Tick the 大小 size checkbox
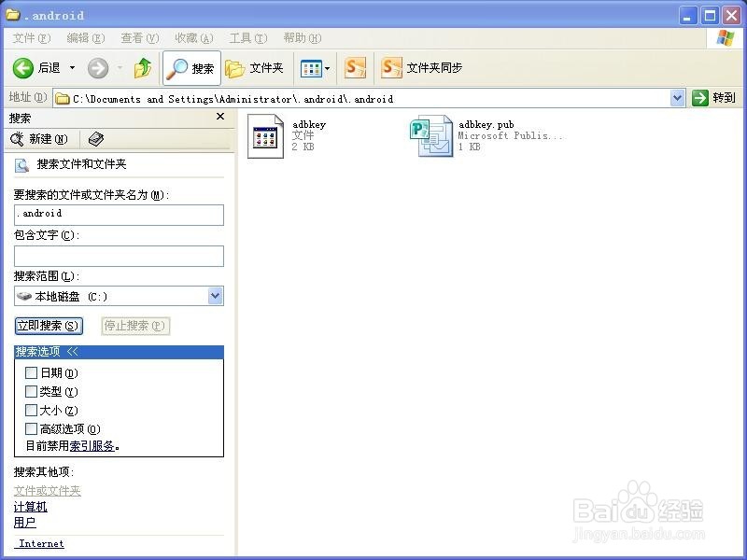The height and width of the screenshot is (560, 747). 31,410
